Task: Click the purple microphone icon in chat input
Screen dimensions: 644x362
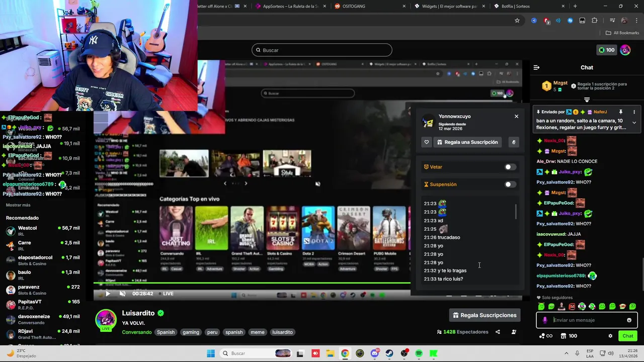Action: coord(545,320)
